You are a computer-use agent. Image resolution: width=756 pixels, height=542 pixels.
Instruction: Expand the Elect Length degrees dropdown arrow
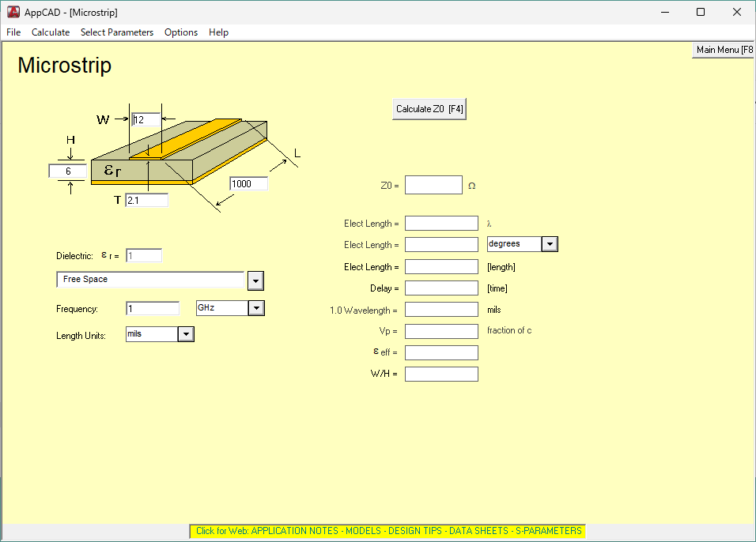coord(550,244)
